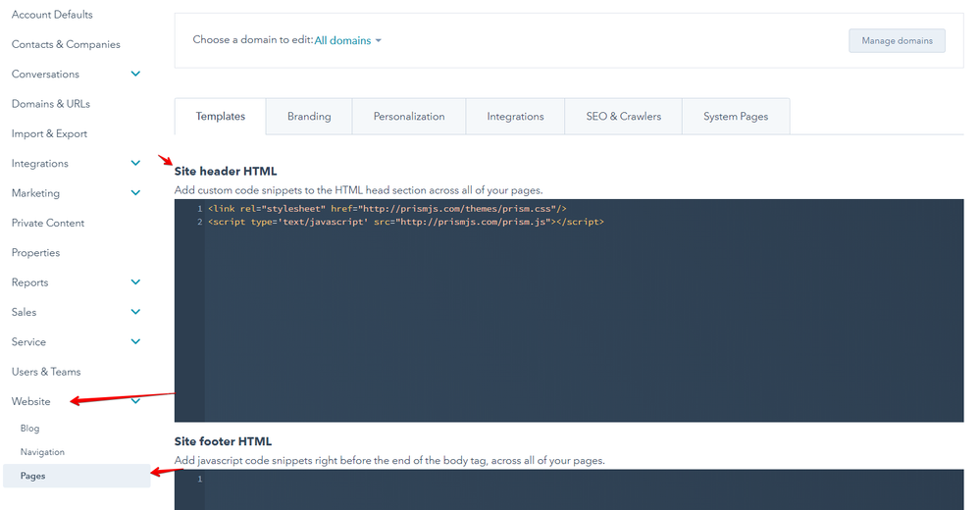Open the Integrations tab in settings
Viewport: 980px width, 510px height.
tap(515, 117)
